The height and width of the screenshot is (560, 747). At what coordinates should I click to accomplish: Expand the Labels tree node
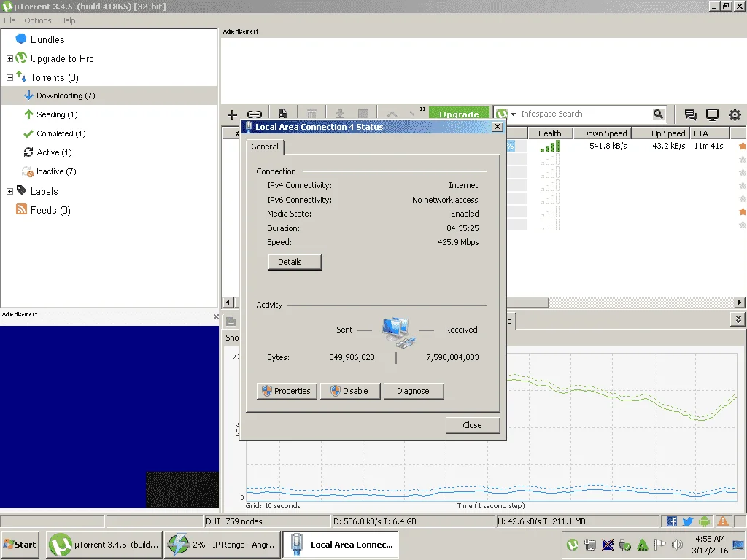9,191
